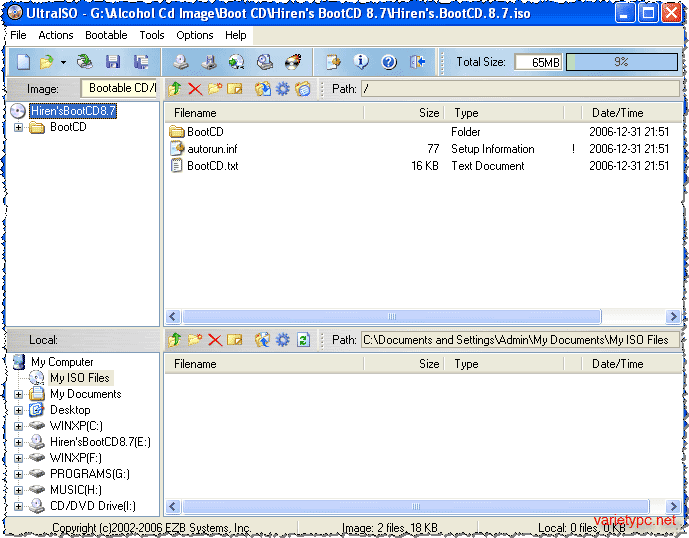Viewport: 689px width, 538px height.
Task: Expand the WINXP(C:) drive node
Action: tap(18, 426)
